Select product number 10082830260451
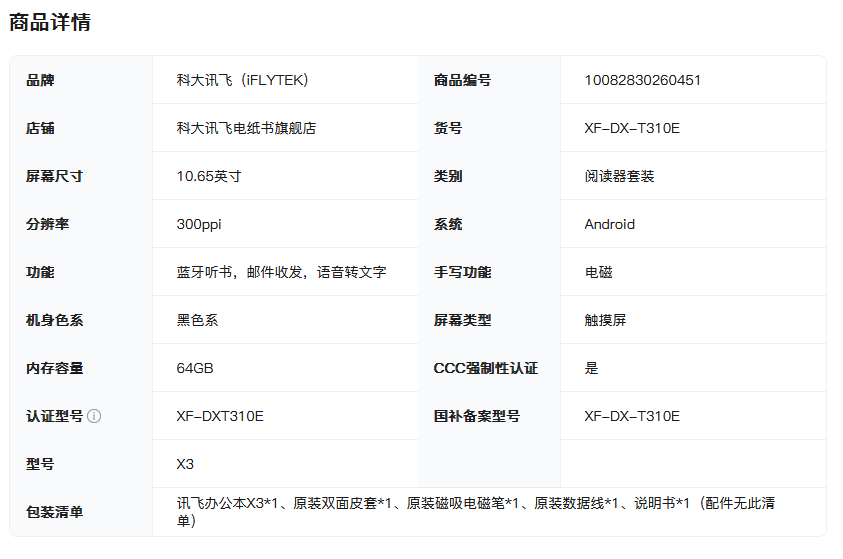 (642, 80)
